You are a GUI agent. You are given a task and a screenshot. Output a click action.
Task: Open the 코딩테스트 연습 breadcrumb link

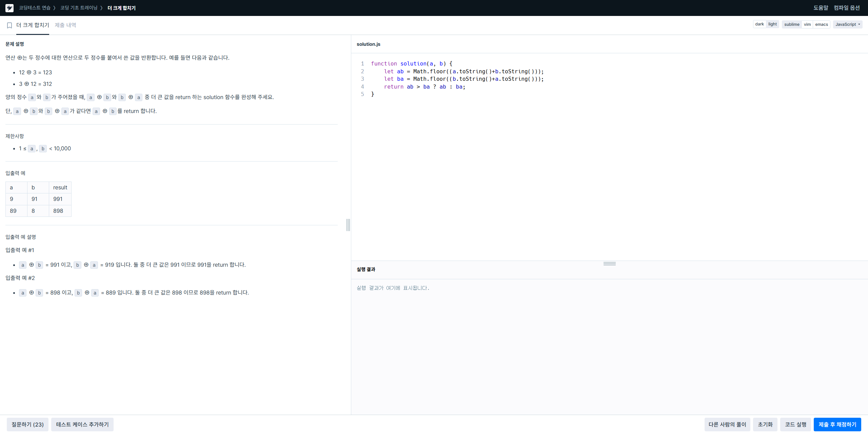[x=35, y=8]
